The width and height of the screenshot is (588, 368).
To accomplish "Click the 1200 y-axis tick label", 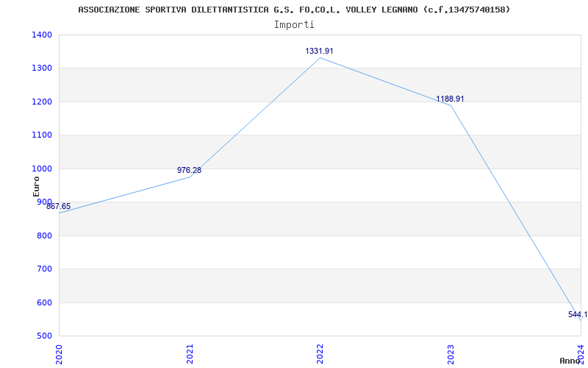I will point(42,102).
